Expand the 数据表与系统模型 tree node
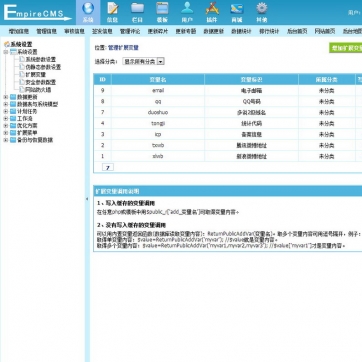This screenshot has height=362, width=362. tap(6, 104)
